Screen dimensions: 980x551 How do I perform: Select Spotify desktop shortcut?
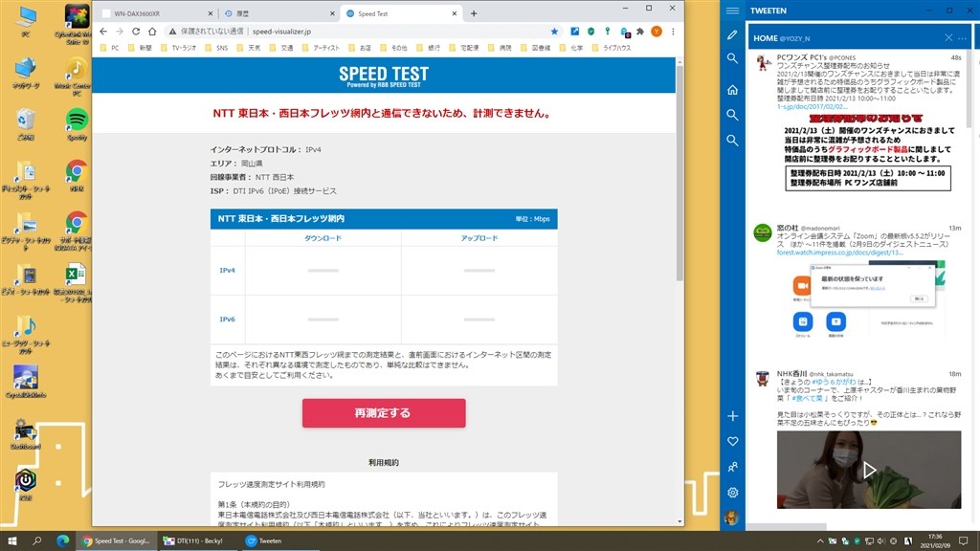(77, 124)
